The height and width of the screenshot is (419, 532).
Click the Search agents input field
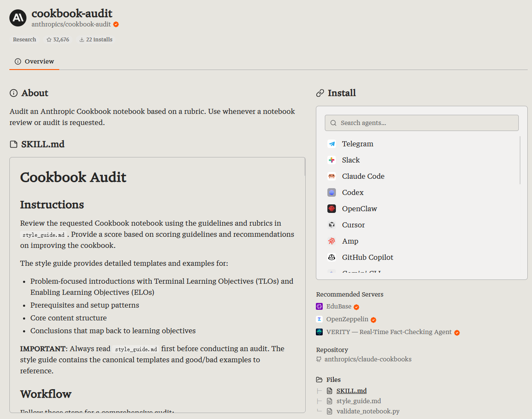coord(422,123)
